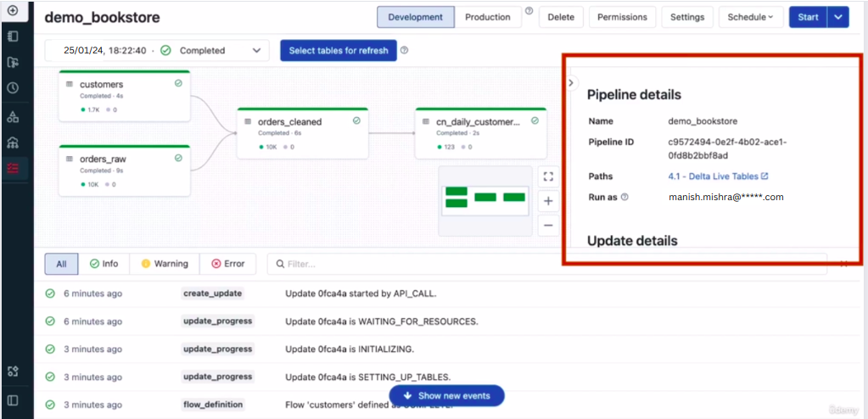
Task: Collapse the Pipeline details side panel
Action: (x=571, y=83)
